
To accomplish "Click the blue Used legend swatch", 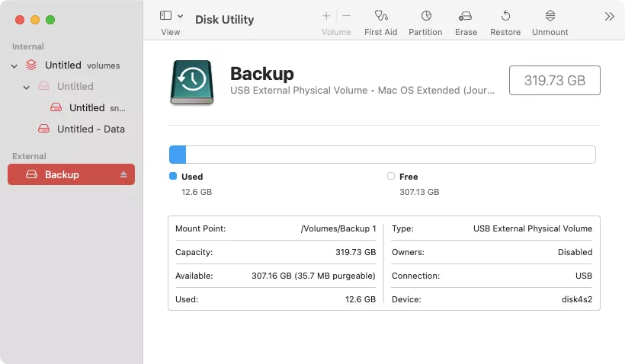I will [x=173, y=176].
